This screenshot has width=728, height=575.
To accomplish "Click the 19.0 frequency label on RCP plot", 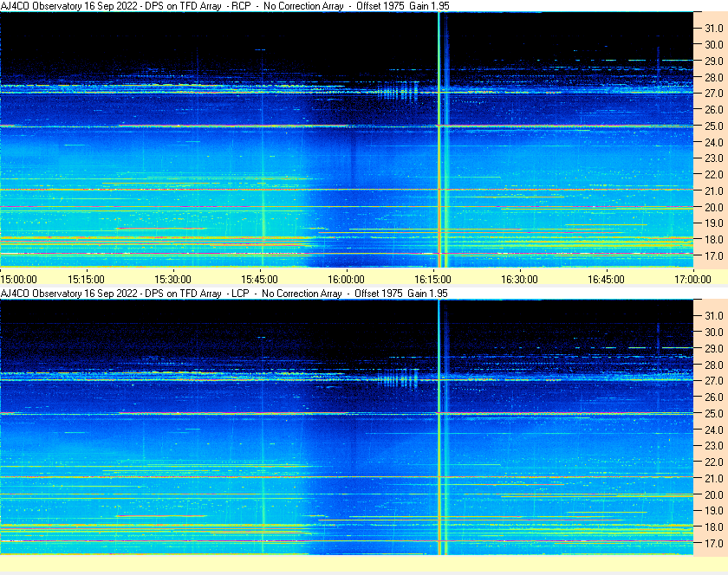I will click(714, 223).
